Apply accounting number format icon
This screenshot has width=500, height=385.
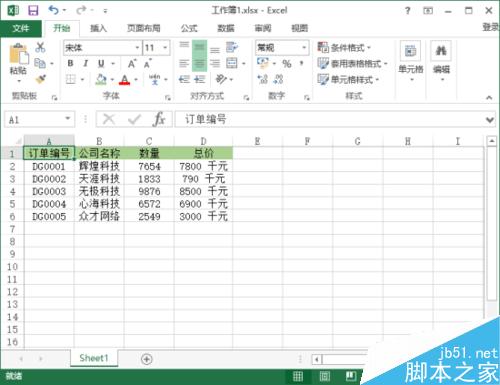pyautogui.click(x=263, y=63)
